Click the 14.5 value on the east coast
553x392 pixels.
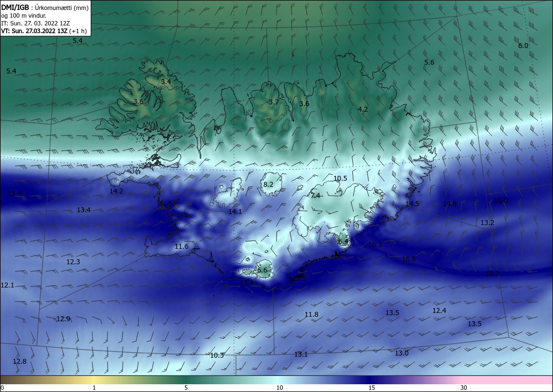tap(412, 204)
